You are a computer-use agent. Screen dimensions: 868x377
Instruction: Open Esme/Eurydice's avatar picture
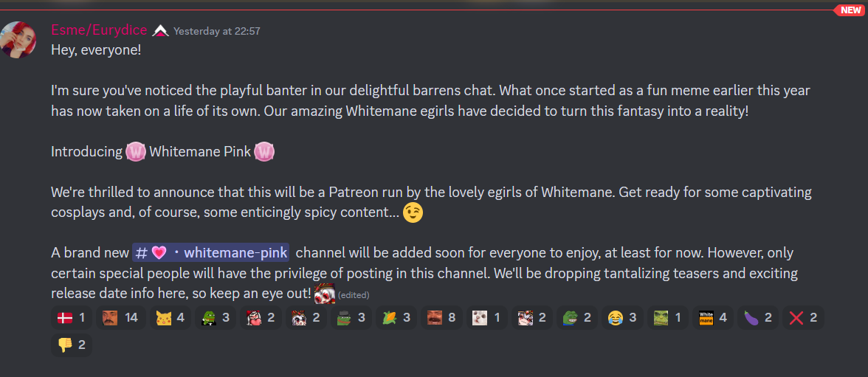click(19, 39)
